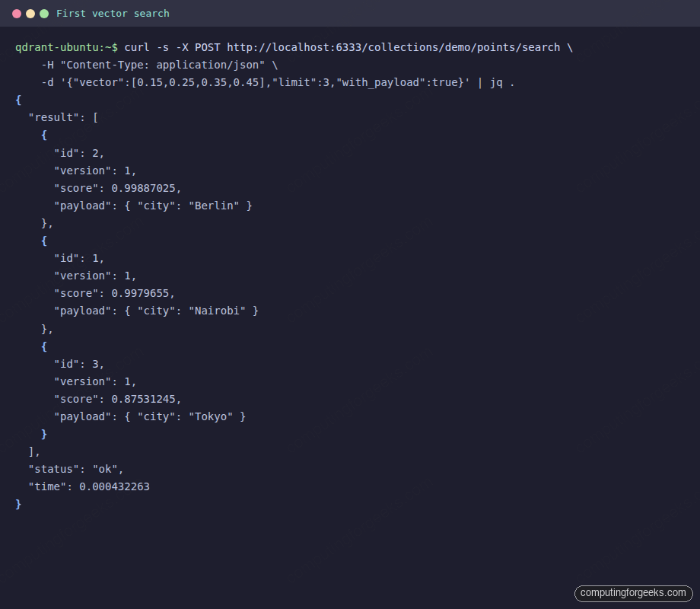Click the computingforgeeks.com badge

pos(633,593)
